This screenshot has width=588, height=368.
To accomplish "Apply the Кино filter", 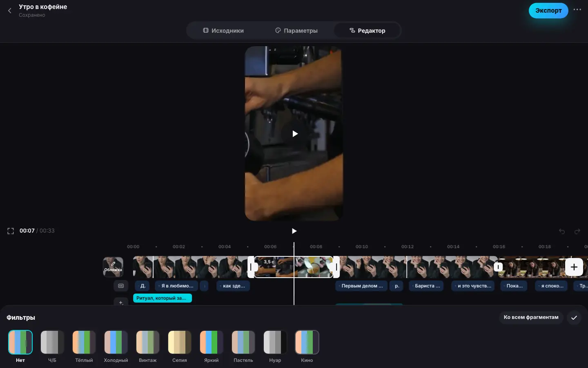I will (x=307, y=342).
